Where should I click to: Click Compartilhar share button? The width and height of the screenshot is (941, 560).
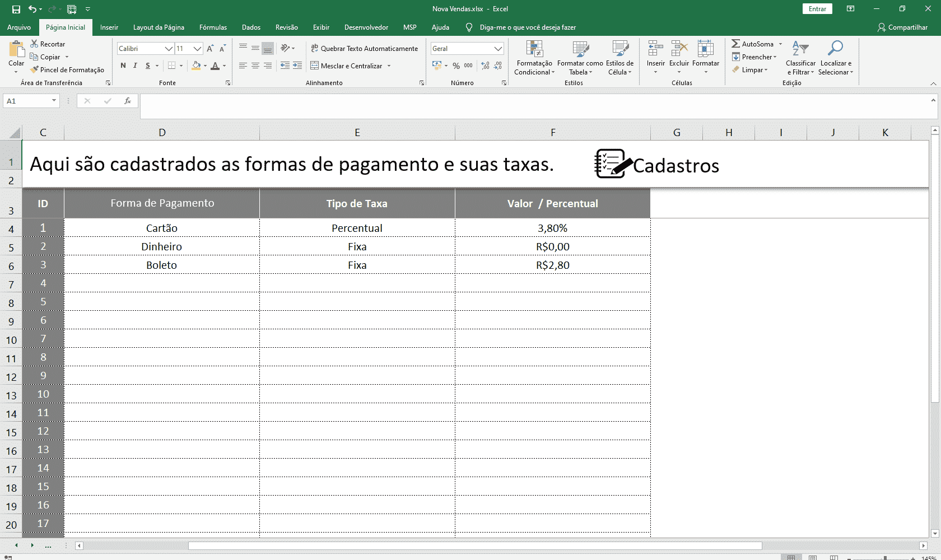pos(902,27)
